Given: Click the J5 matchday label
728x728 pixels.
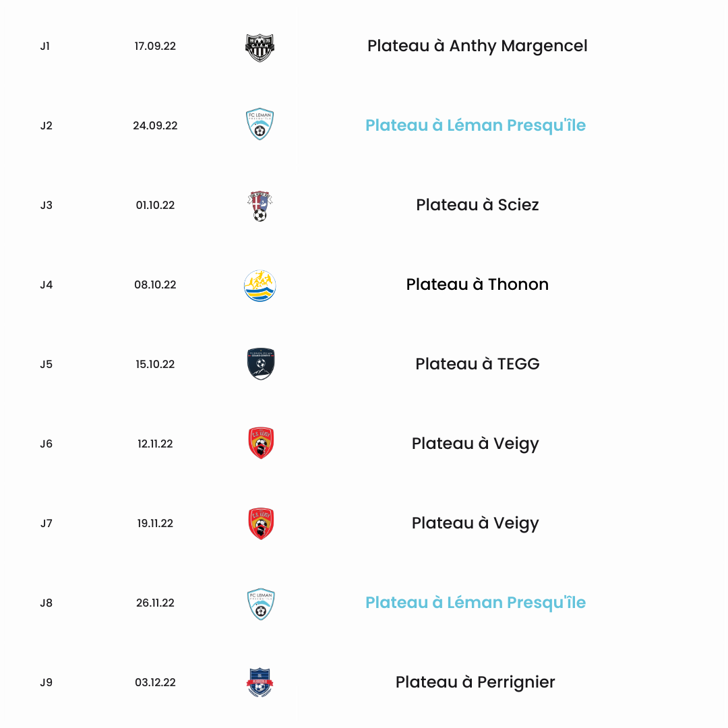Looking at the screenshot, I should click(46, 364).
